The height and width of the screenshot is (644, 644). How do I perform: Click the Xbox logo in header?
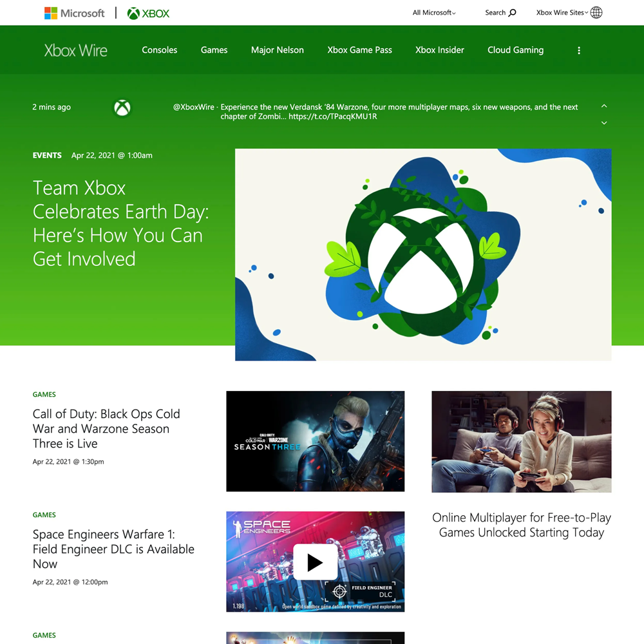click(148, 13)
